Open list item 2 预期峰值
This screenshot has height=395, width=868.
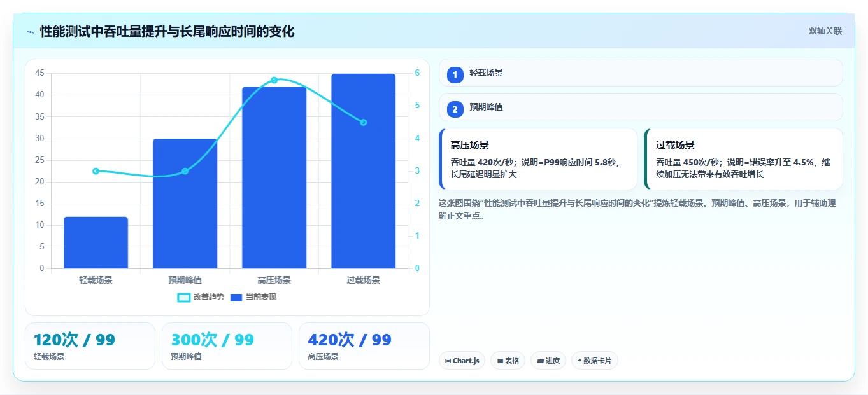pyautogui.click(x=641, y=107)
